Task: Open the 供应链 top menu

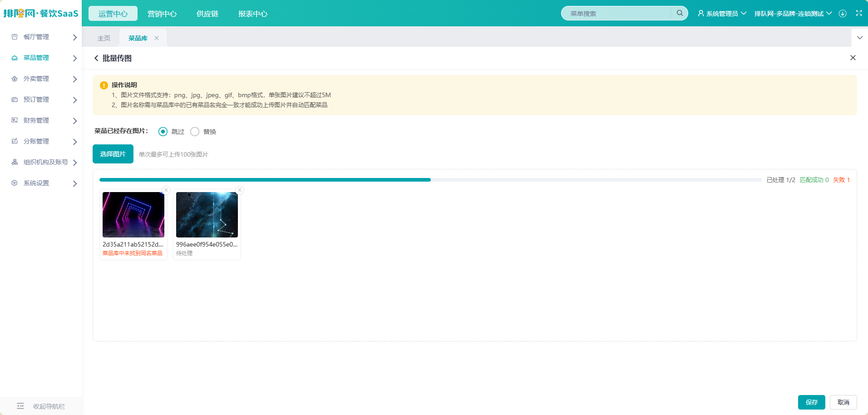Action: (x=207, y=14)
